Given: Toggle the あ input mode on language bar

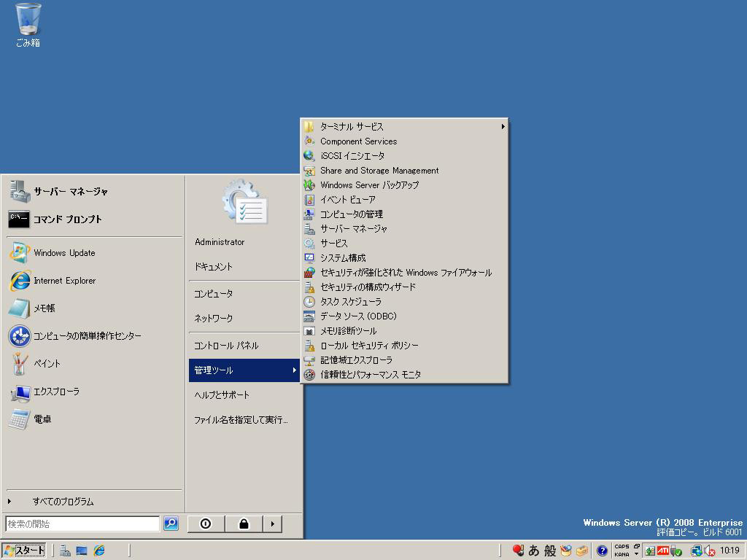Looking at the screenshot, I should coord(534,551).
